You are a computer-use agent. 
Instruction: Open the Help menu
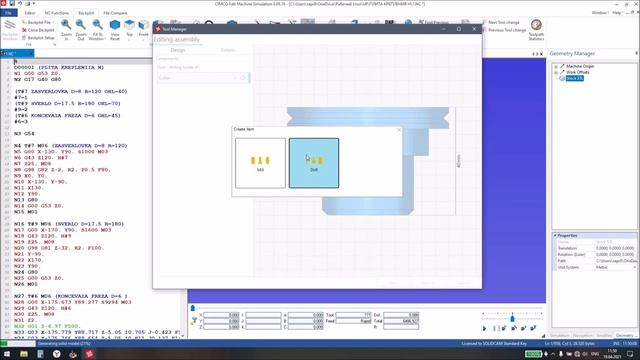pyautogui.click(x=617, y=13)
